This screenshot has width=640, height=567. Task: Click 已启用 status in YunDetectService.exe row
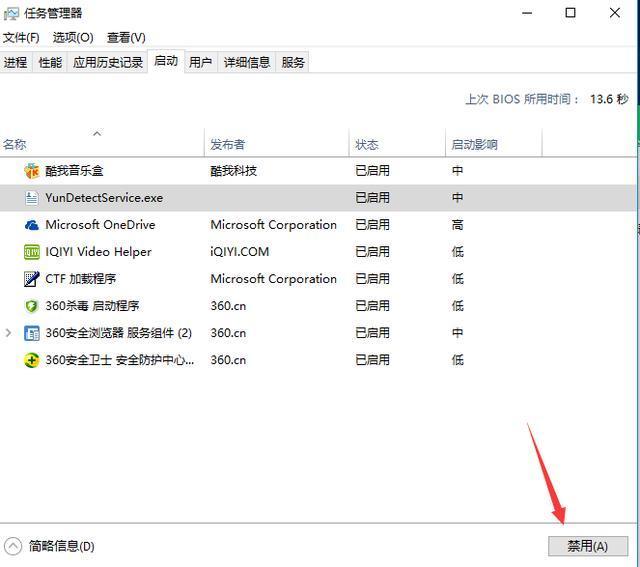pos(372,198)
